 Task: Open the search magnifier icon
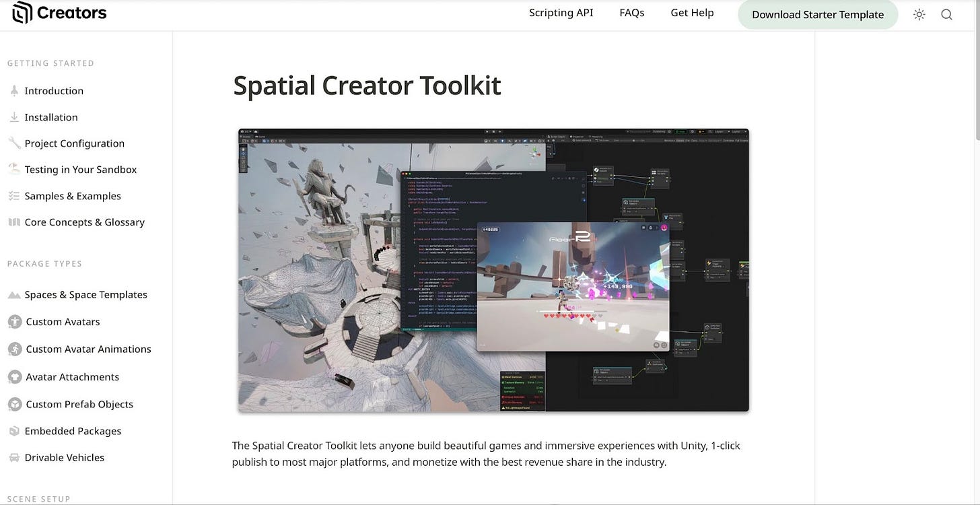[x=946, y=14]
